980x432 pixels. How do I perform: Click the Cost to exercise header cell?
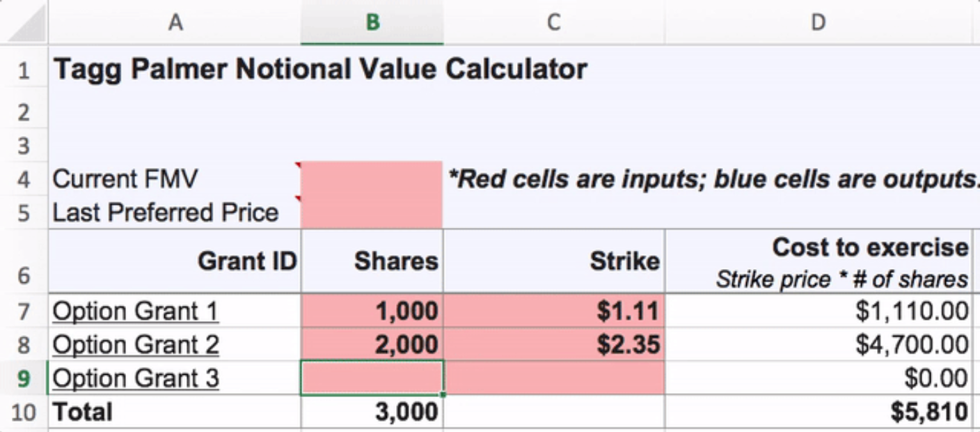point(818,262)
